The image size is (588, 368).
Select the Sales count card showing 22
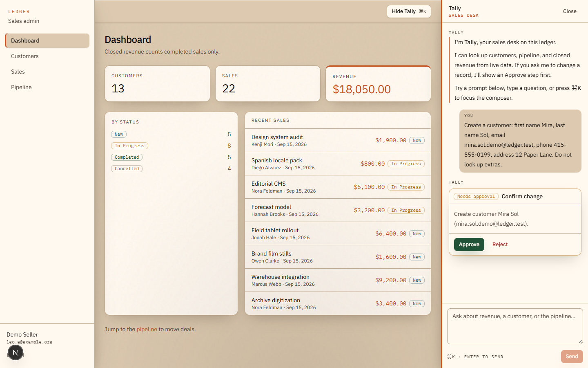[268, 84]
